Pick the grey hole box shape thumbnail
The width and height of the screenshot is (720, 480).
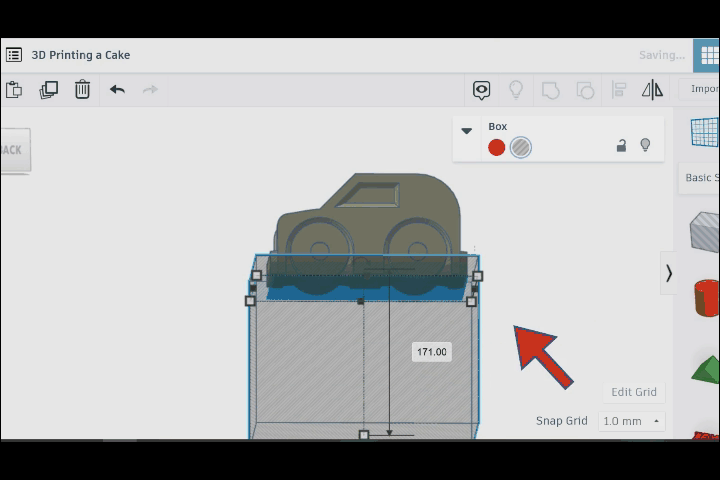coord(705,232)
